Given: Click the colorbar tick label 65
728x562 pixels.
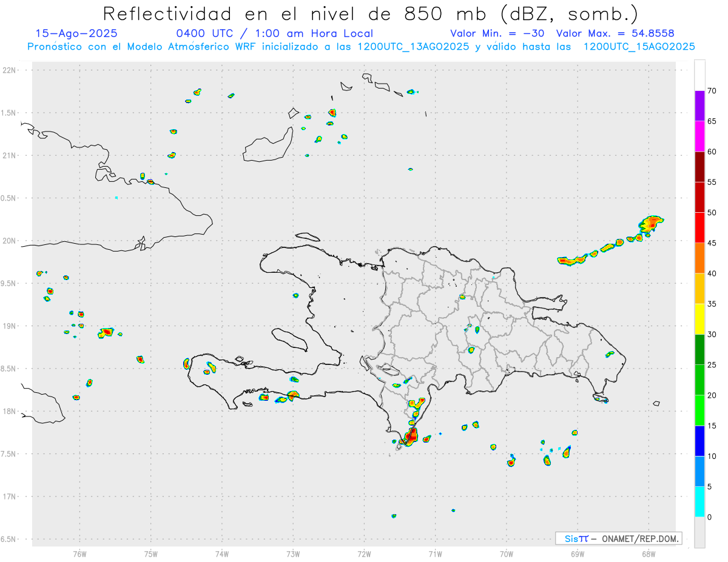Looking at the screenshot, I should [712, 121].
